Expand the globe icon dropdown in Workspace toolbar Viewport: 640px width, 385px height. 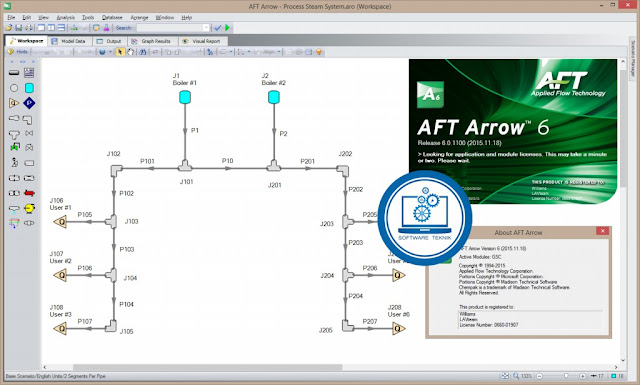pyautogui.click(x=110, y=52)
